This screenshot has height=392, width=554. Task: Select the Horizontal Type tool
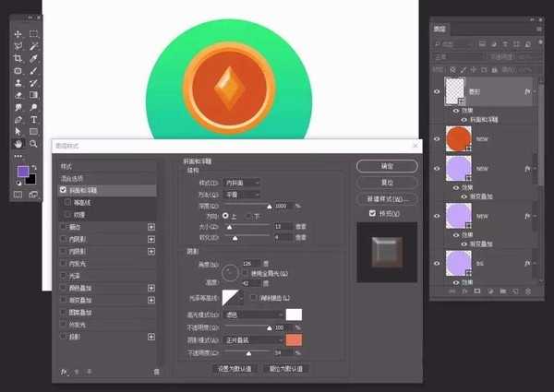(x=34, y=119)
